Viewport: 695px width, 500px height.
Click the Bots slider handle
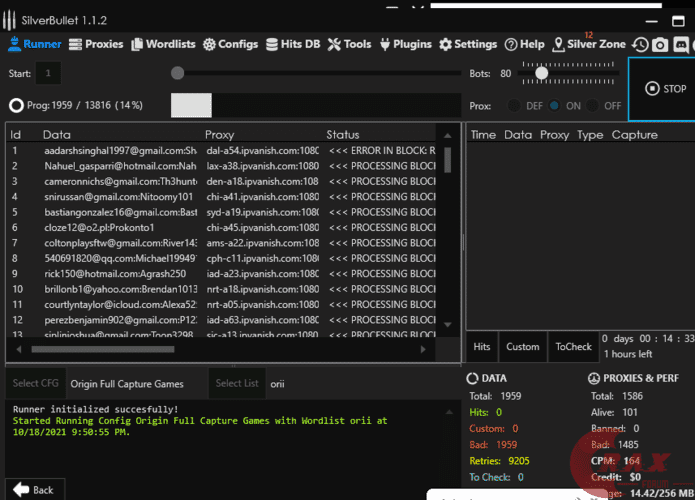[x=541, y=73]
